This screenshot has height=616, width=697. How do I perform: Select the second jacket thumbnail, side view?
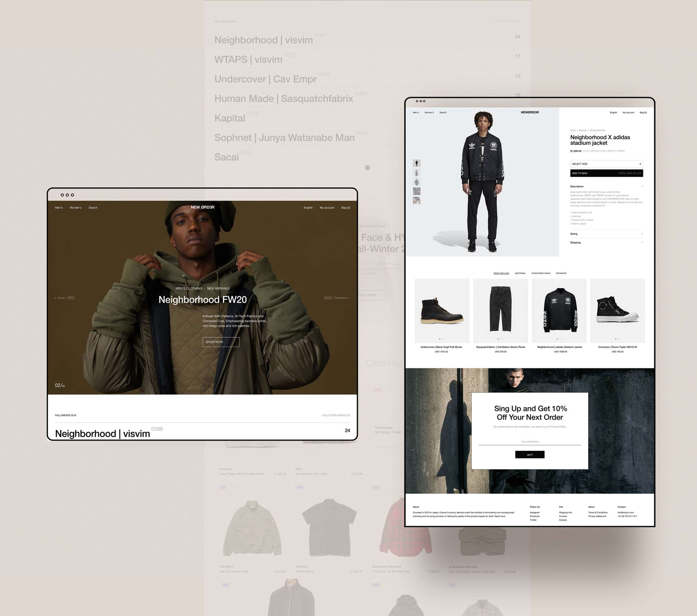pos(417,172)
